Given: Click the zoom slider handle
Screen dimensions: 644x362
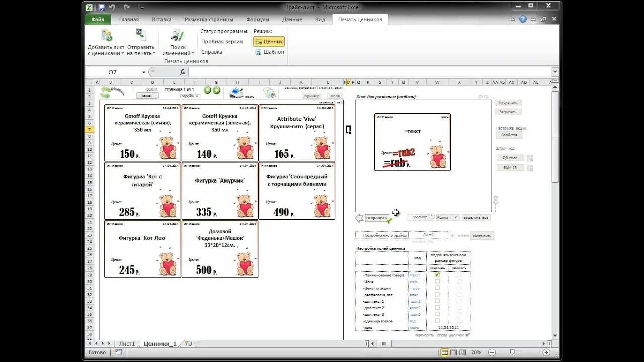Looking at the screenshot, I should click(x=512, y=352).
